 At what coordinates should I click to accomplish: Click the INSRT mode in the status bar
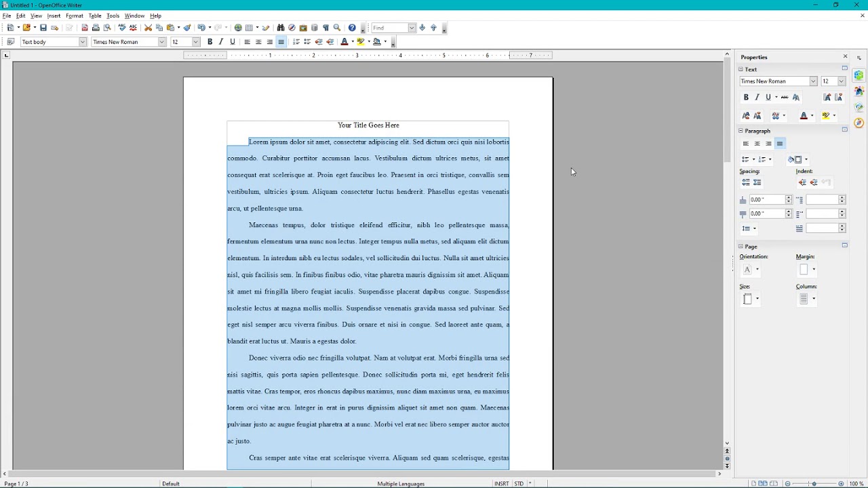(502, 484)
